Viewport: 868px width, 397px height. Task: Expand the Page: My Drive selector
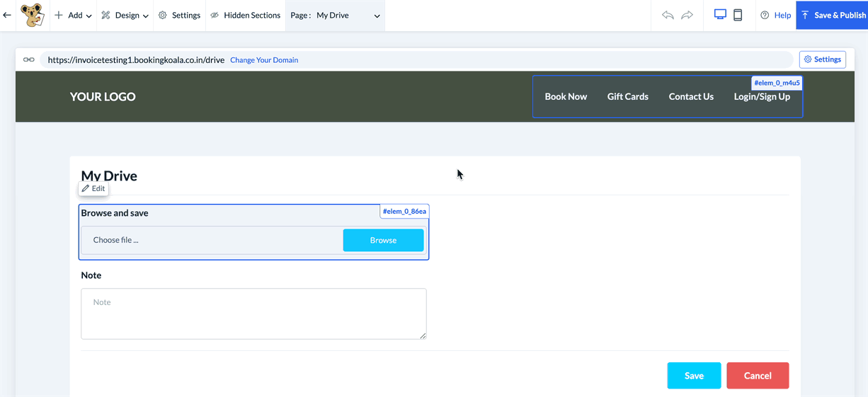(x=335, y=15)
